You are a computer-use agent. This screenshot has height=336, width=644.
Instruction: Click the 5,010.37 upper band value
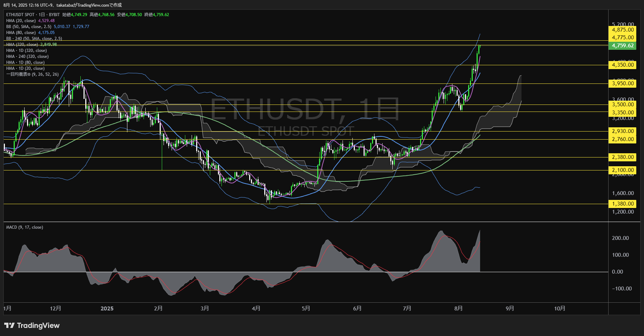[x=62, y=27]
